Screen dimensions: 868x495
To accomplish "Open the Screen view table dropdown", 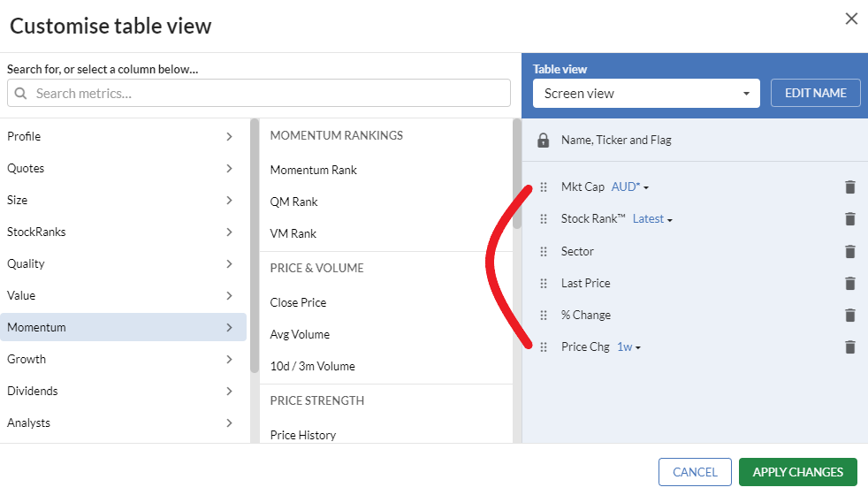I will click(x=646, y=93).
